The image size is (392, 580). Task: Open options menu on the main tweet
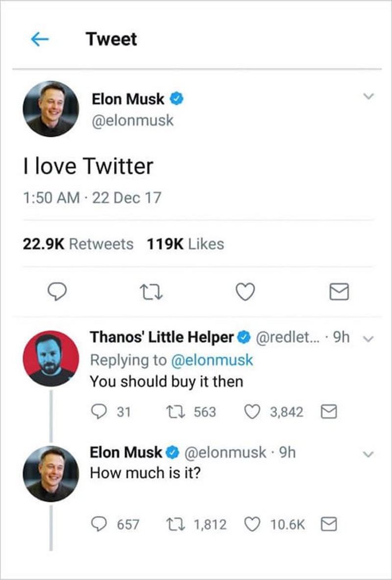368,96
